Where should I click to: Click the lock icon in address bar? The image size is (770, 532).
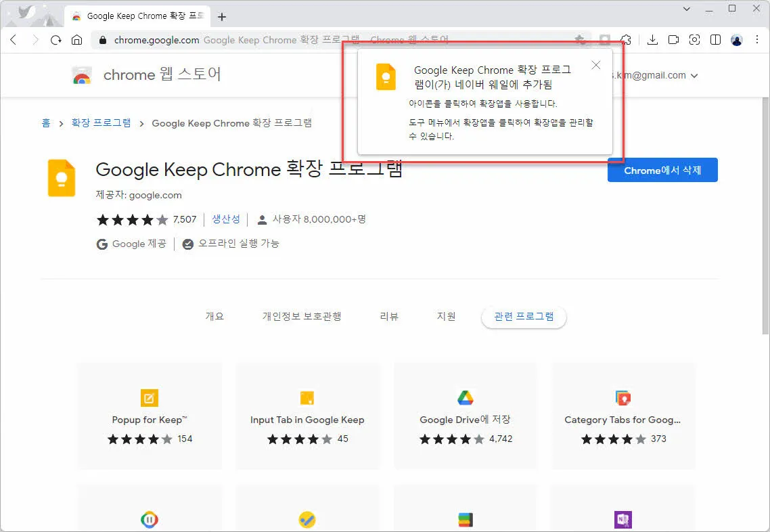[x=103, y=41]
